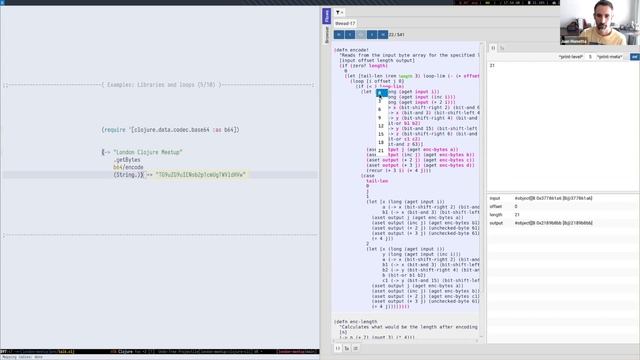640x360 pixels.
Task: Open the Flows vertical tab
Action: click(326, 16)
